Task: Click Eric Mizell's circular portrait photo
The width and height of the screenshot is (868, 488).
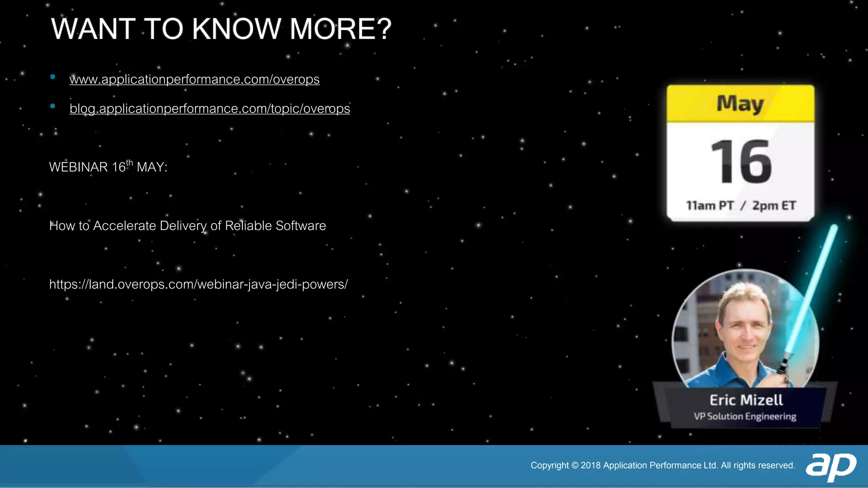Action: coord(746,329)
